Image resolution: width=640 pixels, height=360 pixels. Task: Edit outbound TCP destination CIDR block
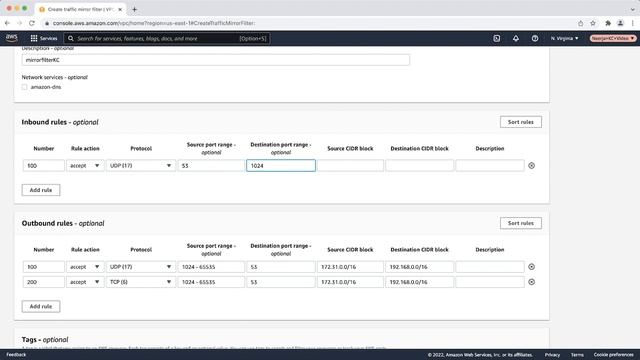click(419, 282)
